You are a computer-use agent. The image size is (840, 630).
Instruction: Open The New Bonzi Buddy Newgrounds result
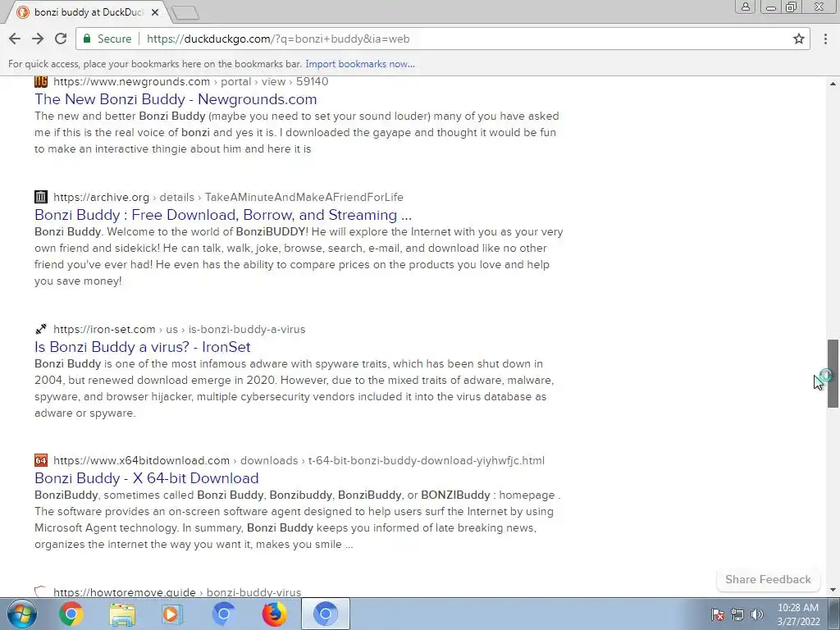click(x=176, y=99)
